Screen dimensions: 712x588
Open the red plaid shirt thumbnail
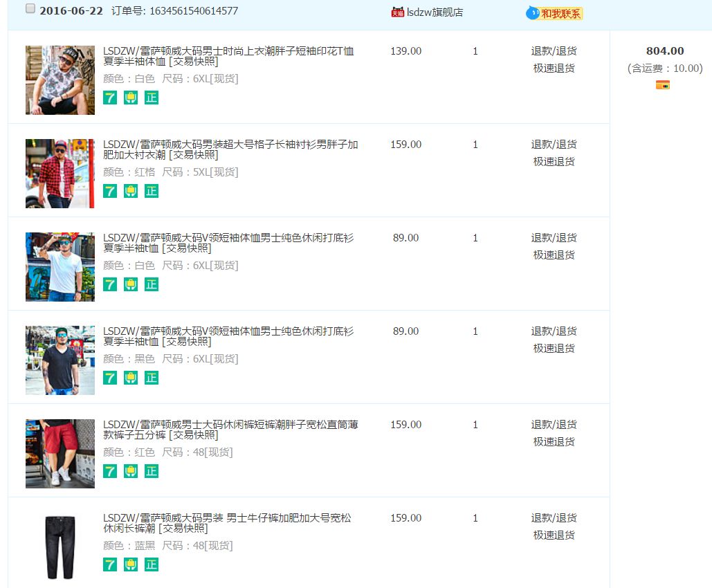click(x=60, y=174)
